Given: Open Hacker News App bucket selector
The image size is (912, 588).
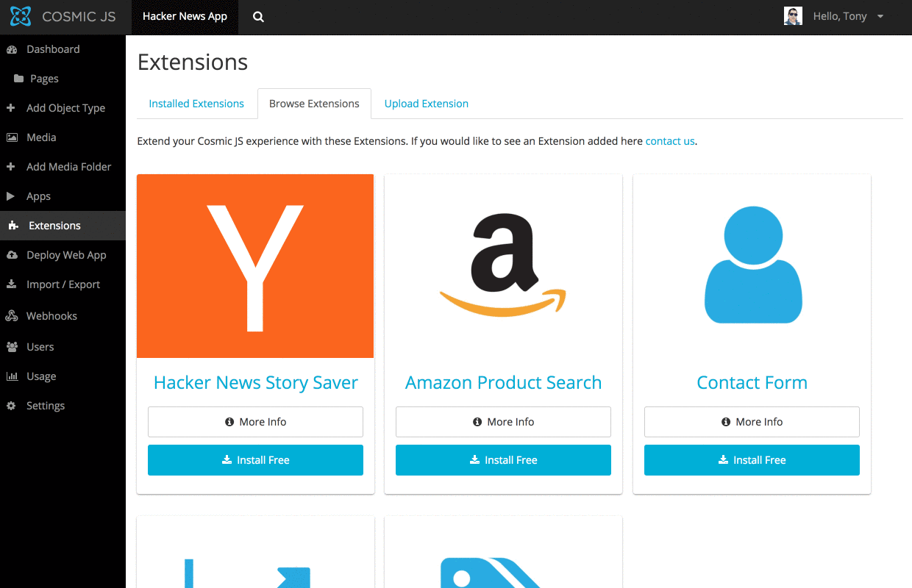Looking at the screenshot, I should (185, 17).
